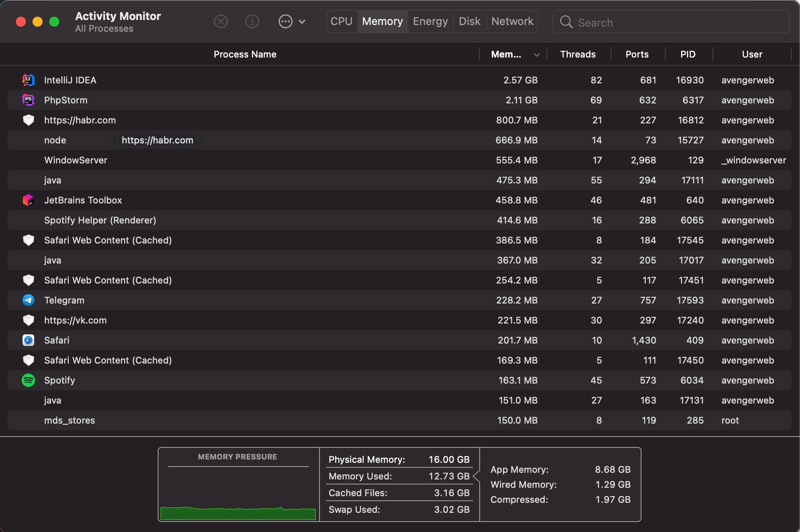The height and width of the screenshot is (532, 800).
Task: Click the magnifying glass search icon
Action: pos(566,22)
